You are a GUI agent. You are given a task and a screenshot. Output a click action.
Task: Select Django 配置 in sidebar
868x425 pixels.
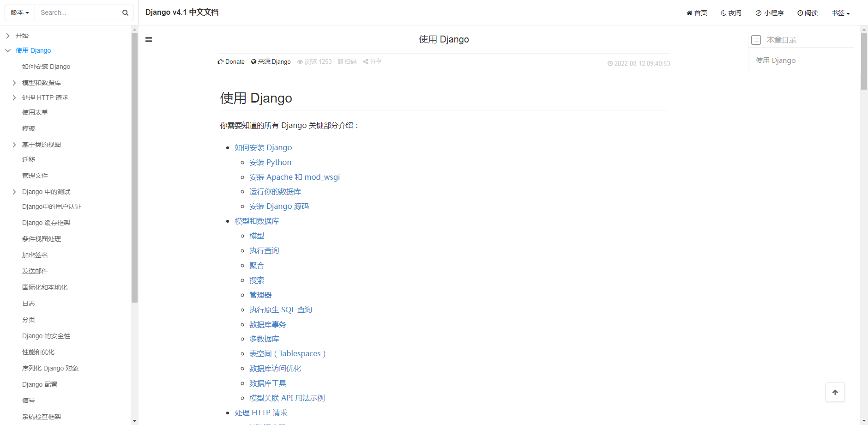point(40,384)
